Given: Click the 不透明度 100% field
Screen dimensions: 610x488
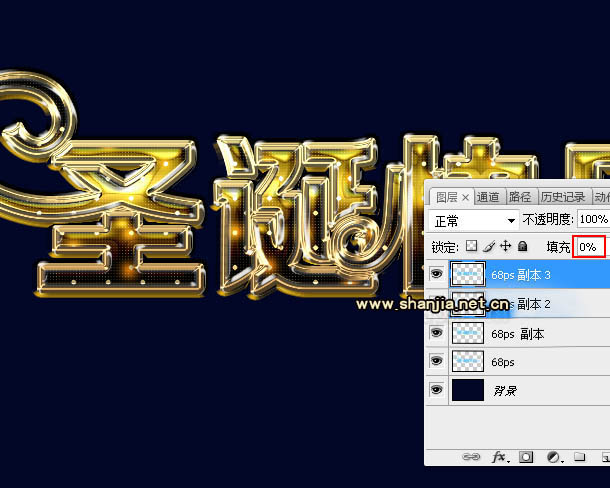Looking at the screenshot, I should [x=593, y=219].
